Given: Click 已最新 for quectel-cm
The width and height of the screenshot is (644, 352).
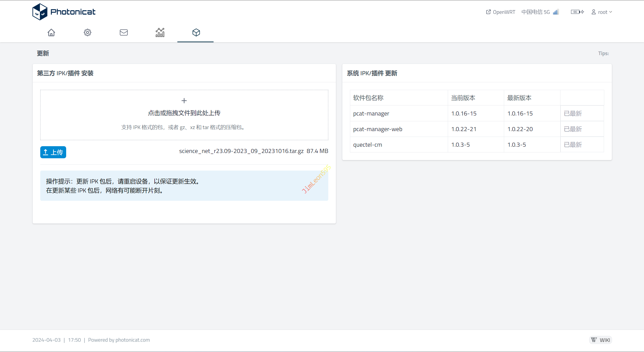Looking at the screenshot, I should (x=573, y=145).
